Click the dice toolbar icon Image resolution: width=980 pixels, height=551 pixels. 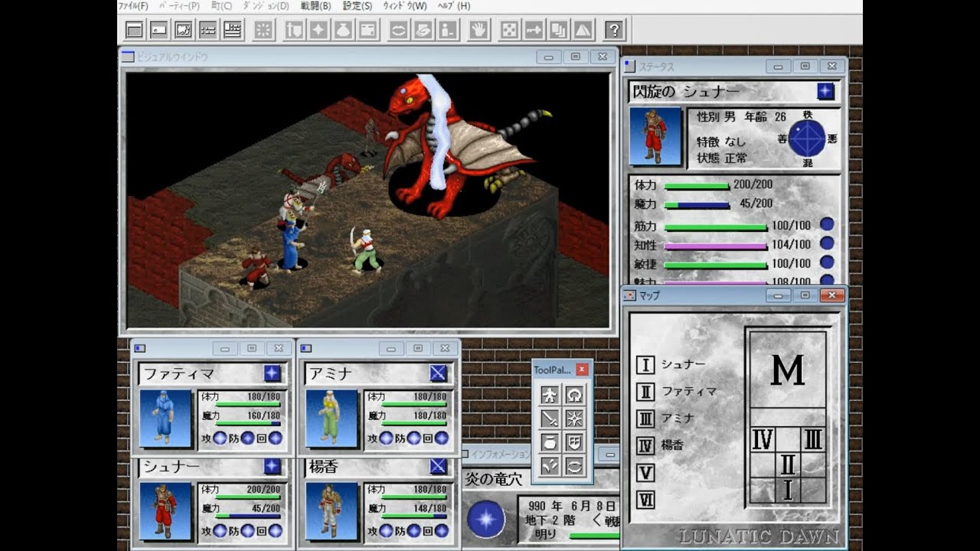click(509, 31)
